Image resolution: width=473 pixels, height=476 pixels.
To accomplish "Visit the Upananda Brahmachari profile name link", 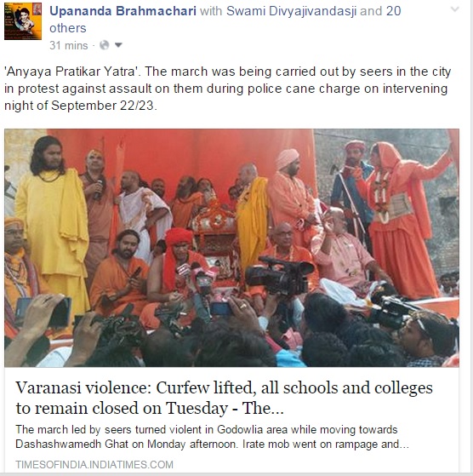I will 123,11.
